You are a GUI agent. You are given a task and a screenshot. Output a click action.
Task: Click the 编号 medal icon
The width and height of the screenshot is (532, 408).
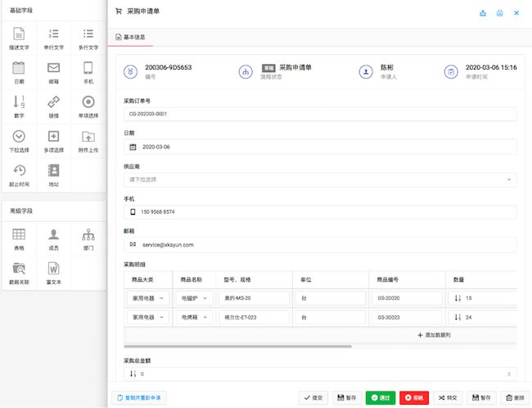pos(130,71)
